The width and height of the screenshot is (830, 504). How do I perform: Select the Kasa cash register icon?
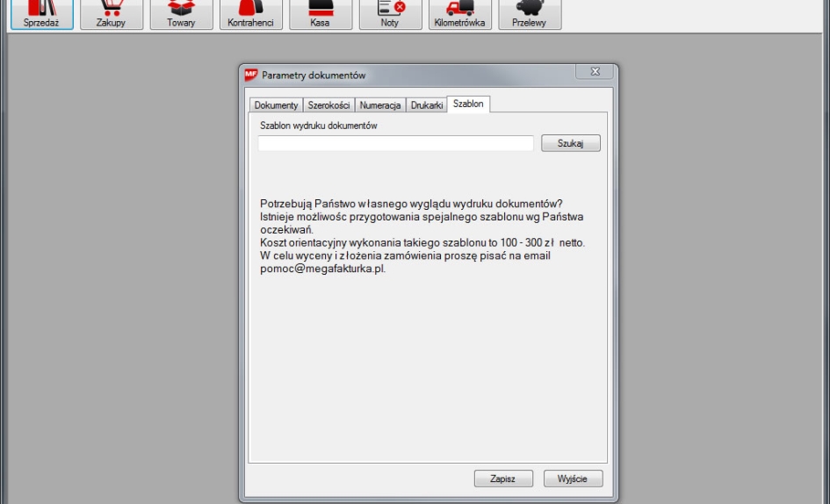[x=320, y=15]
